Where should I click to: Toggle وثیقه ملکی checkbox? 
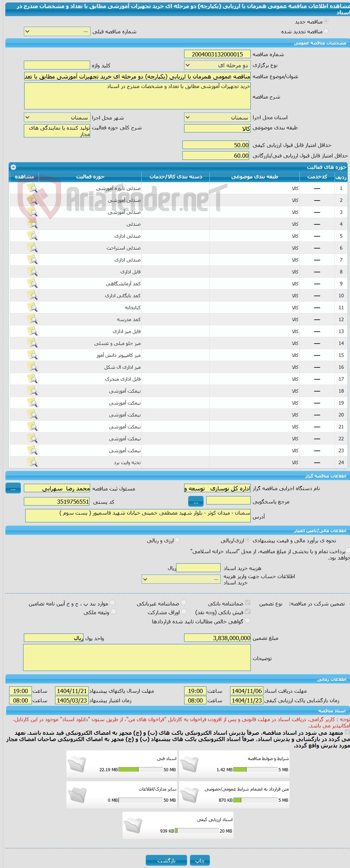tap(113, 611)
